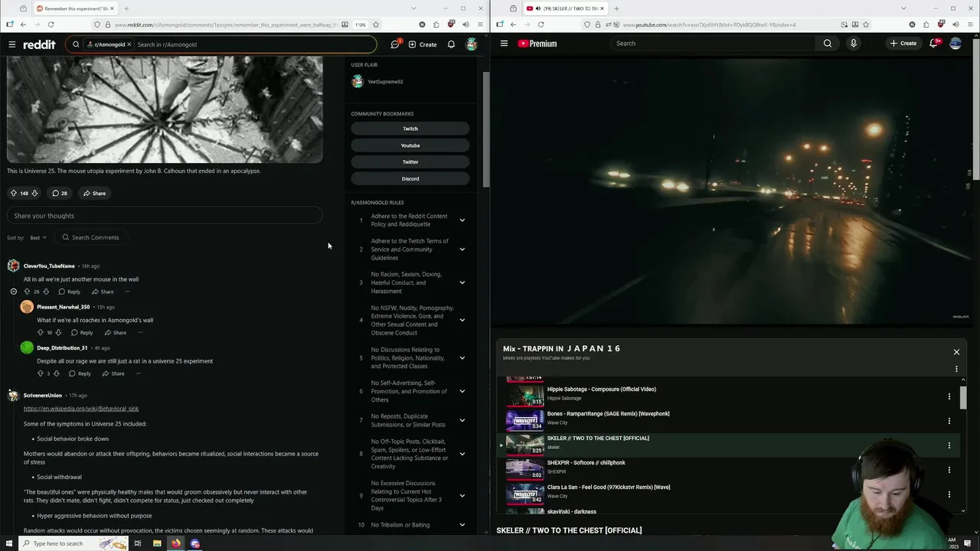Start YouTube voice search with microphone
The image size is (980, 551).
pyautogui.click(x=854, y=44)
